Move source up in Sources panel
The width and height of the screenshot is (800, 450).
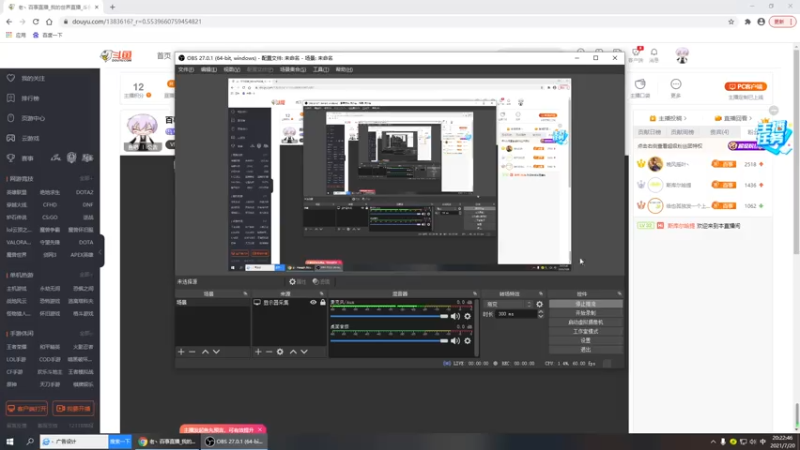click(x=293, y=352)
